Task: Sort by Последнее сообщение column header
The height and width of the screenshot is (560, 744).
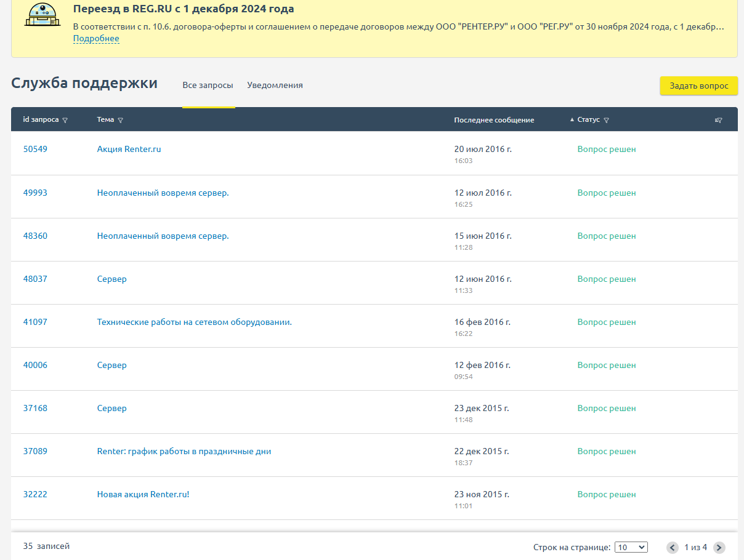Action: pyautogui.click(x=494, y=120)
